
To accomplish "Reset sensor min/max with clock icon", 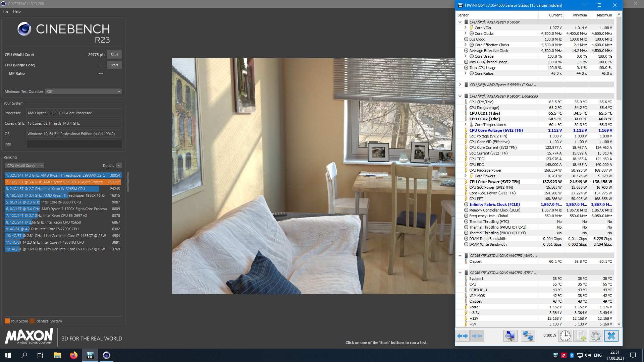I will pos(565,336).
